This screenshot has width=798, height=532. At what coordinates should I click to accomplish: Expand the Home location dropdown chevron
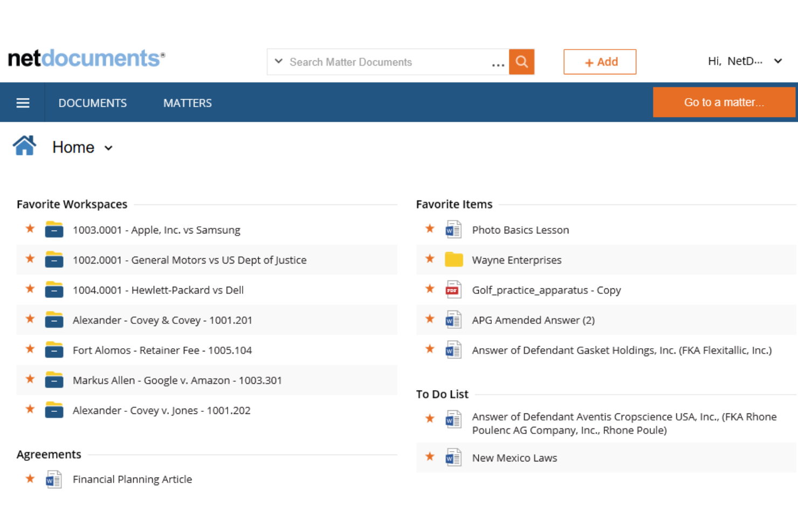[x=108, y=148]
